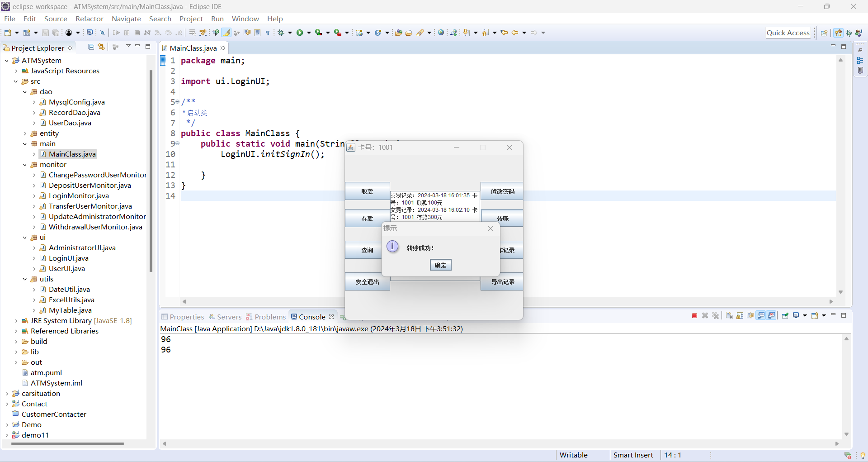Click the Last Edit Location icon
868x462 pixels.
point(504,33)
